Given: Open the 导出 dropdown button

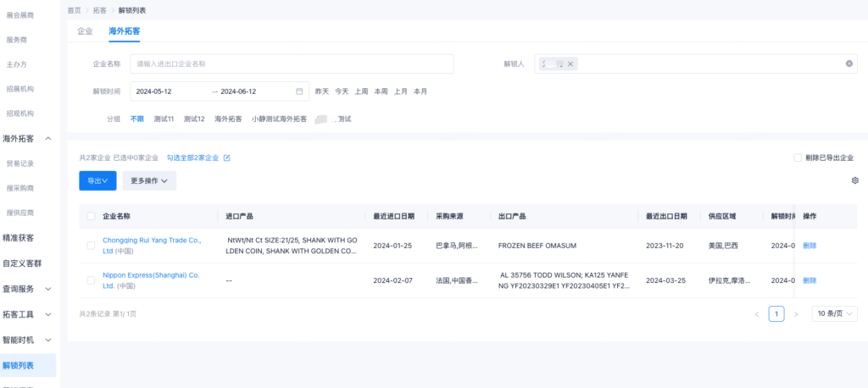Looking at the screenshot, I should click(x=97, y=180).
